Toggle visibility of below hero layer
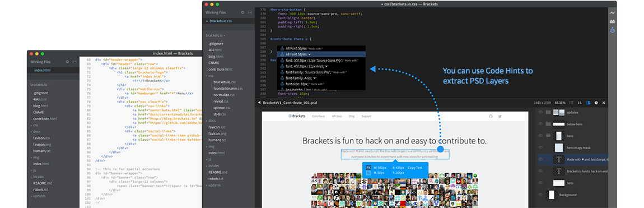Image resolution: width=644 pixels, height=208 pixels. [x=540, y=124]
